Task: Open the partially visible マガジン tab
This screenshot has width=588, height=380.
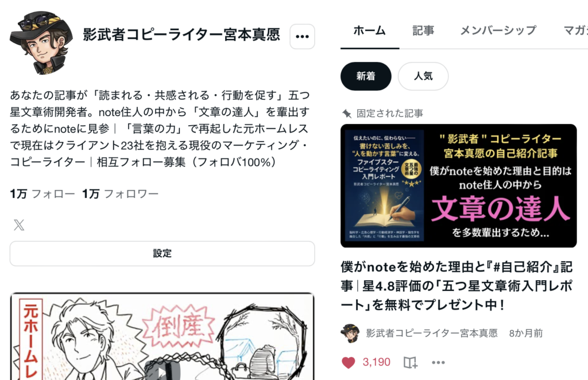Action: click(575, 30)
